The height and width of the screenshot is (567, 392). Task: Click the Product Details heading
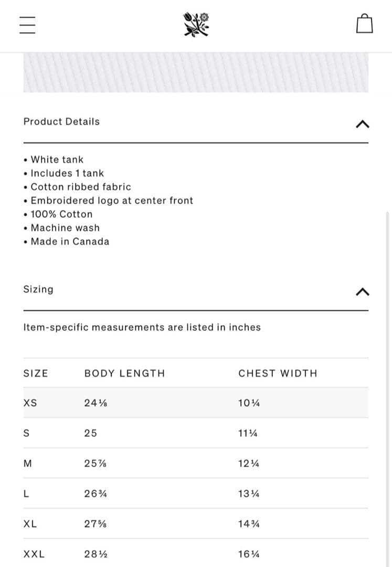tap(61, 122)
